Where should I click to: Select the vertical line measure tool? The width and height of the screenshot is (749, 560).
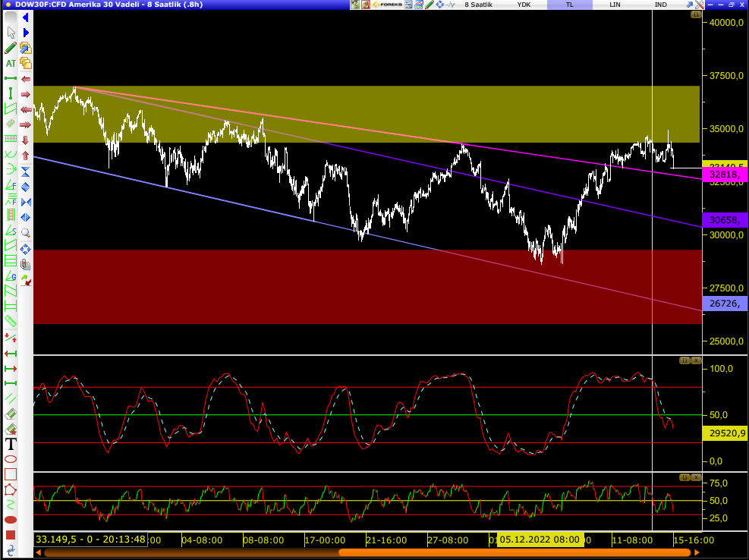point(11,93)
